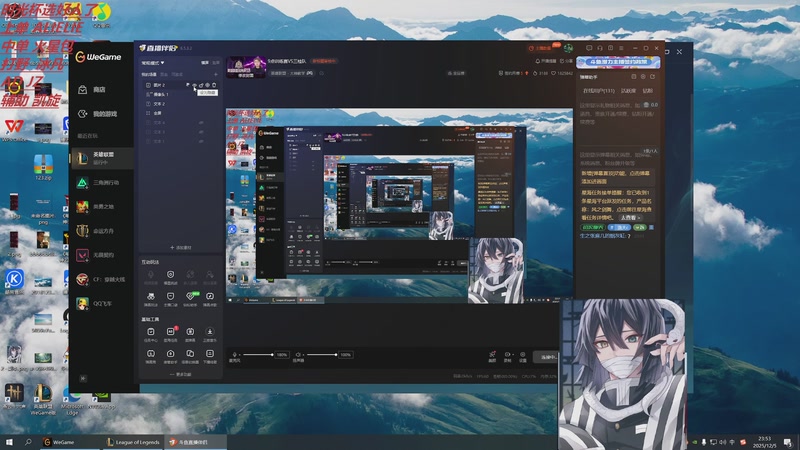Open the 弹幕 bear-face tool in 互动玩法
The width and height of the screenshot is (800, 450).
click(151, 298)
